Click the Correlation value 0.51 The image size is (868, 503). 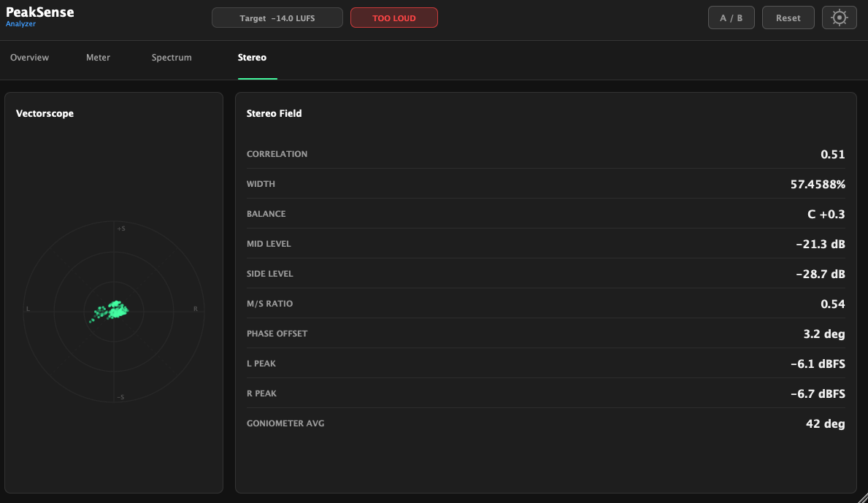832,154
